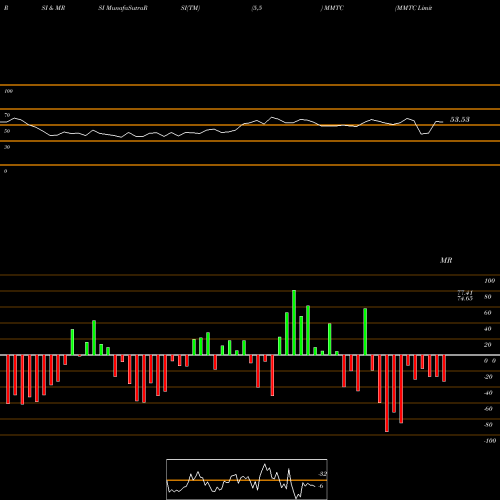
Task: Click MR axis label 40
Action: coord(488,329)
